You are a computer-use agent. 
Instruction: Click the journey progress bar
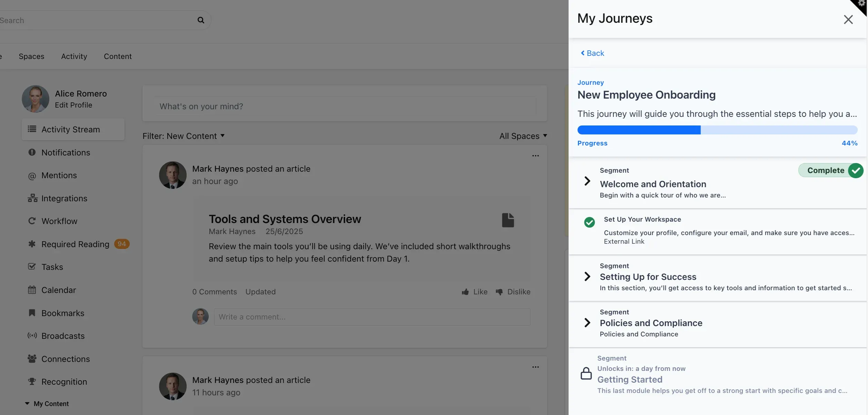(x=717, y=130)
